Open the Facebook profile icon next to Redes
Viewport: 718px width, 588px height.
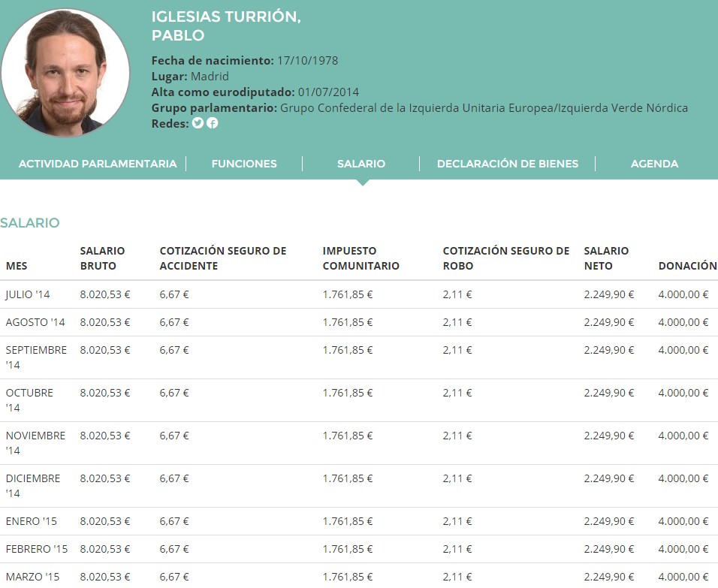click(x=213, y=123)
